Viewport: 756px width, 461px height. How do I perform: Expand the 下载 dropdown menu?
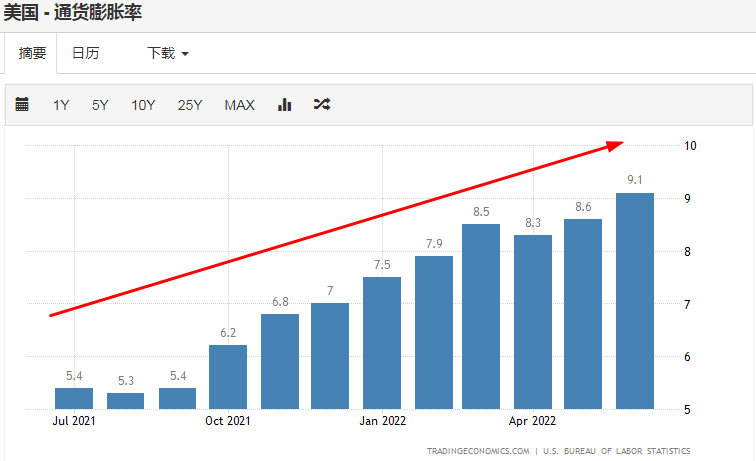tap(168, 53)
